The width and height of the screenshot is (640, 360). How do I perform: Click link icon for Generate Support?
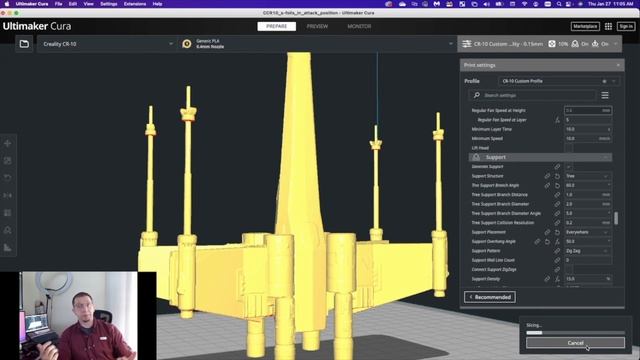[557, 167]
